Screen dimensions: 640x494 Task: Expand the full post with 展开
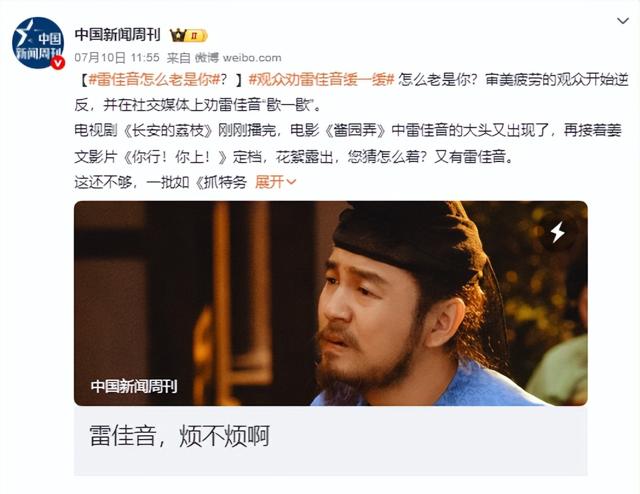click(275, 182)
